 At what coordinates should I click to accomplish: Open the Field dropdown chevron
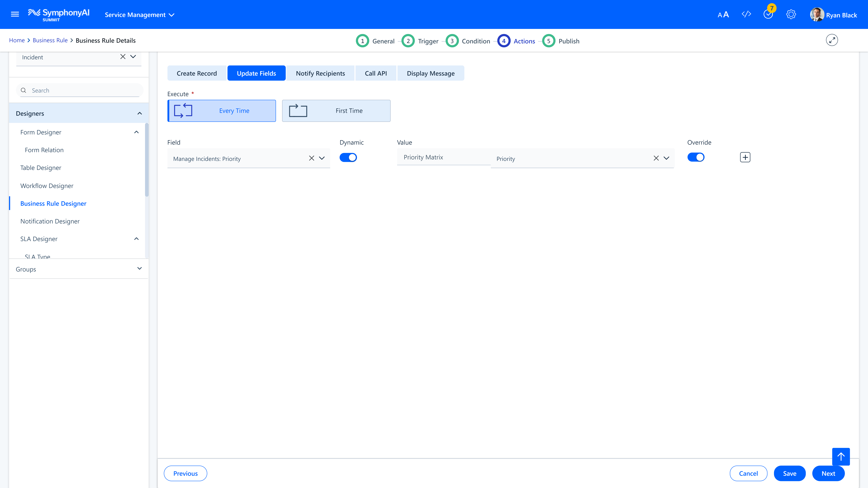(x=322, y=158)
